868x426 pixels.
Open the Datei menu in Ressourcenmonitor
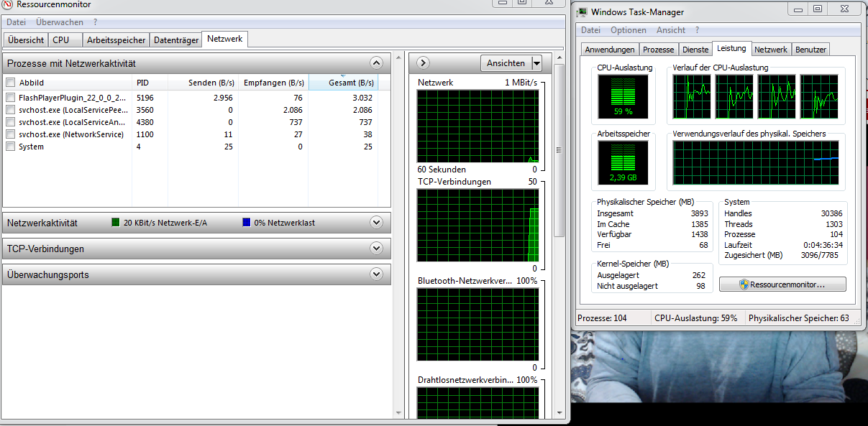point(17,22)
